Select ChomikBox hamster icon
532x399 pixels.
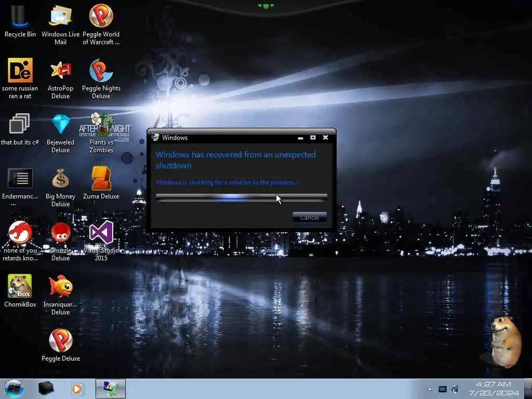point(20,291)
